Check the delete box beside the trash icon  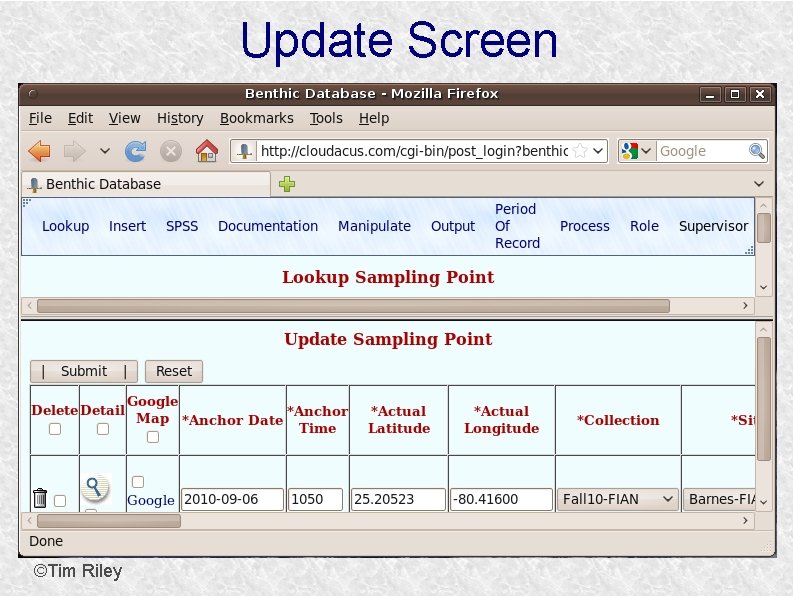pos(60,501)
